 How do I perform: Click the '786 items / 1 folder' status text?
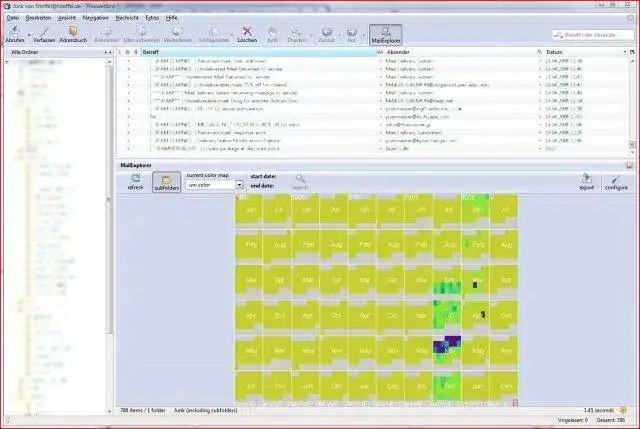tap(143, 410)
